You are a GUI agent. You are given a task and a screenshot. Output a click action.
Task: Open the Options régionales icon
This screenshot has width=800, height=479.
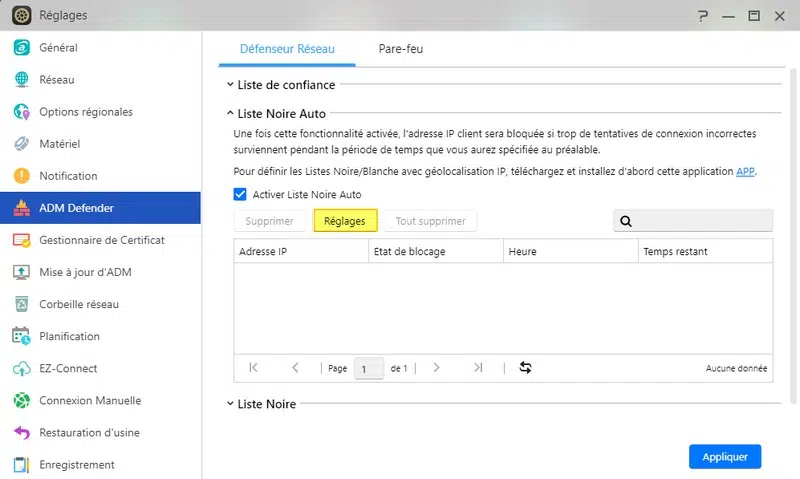point(21,112)
